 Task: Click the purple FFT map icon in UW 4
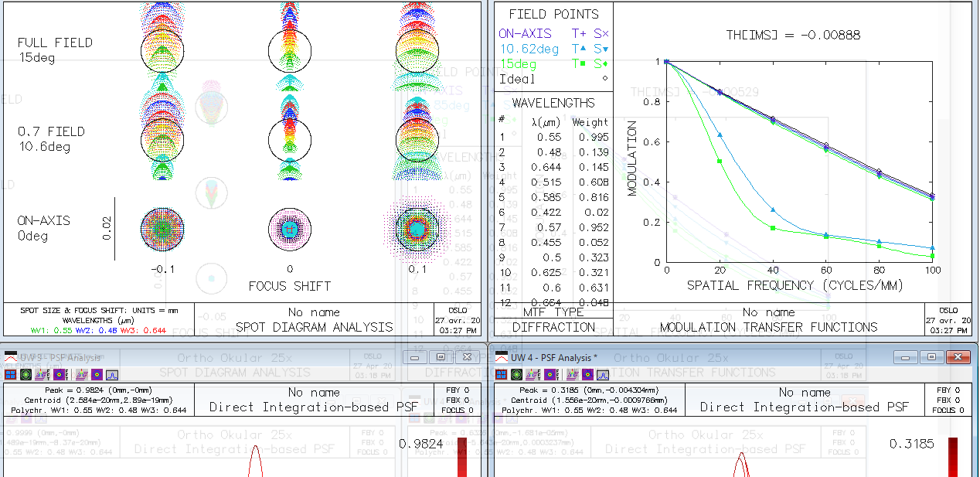(552, 374)
